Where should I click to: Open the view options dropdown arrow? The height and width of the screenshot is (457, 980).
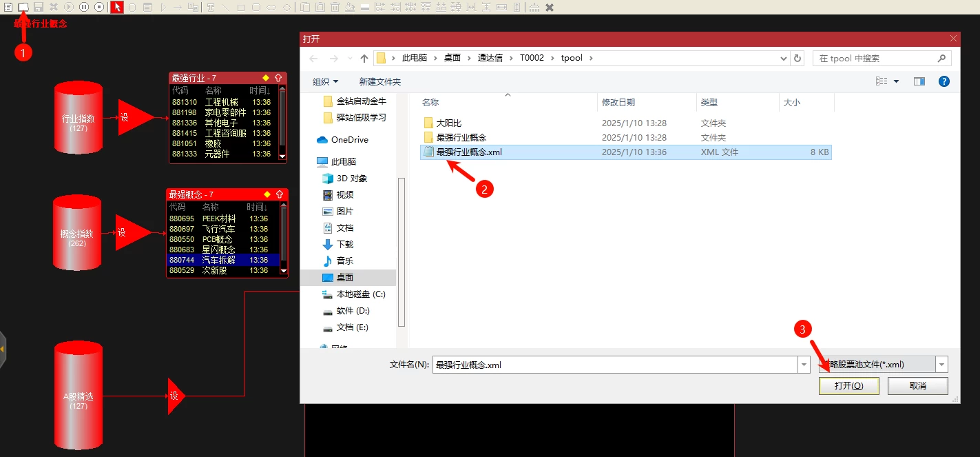click(897, 81)
